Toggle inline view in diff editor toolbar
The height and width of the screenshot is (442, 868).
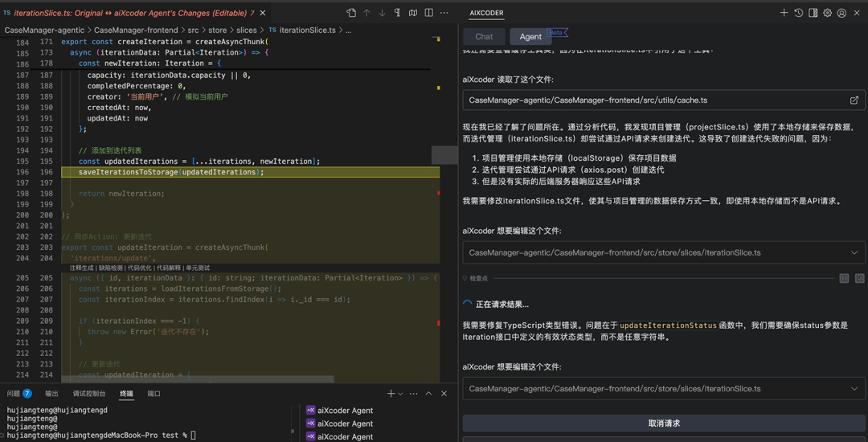(x=428, y=13)
